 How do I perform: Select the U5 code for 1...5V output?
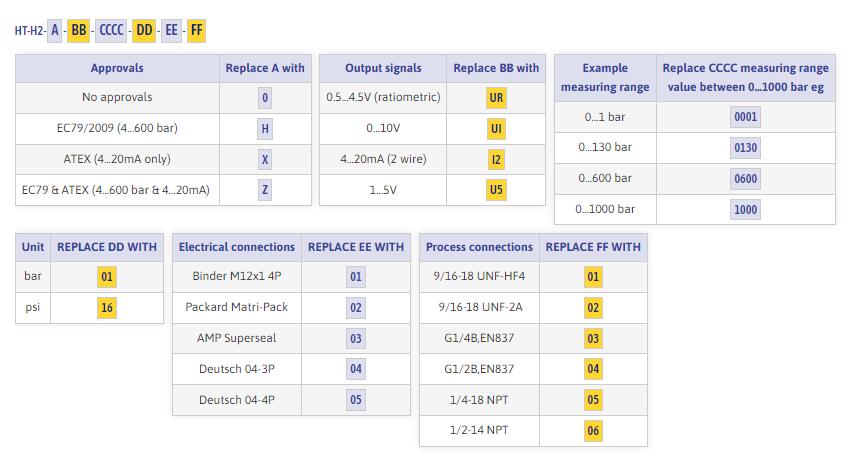coord(496,190)
